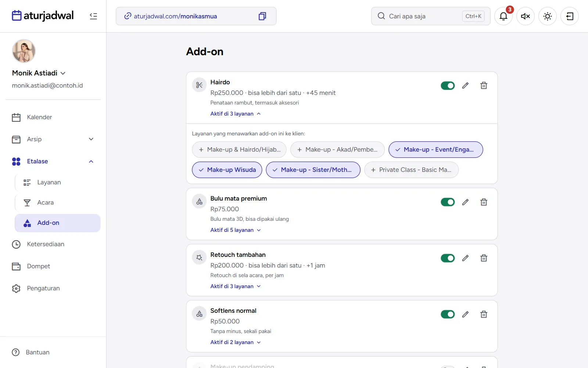Deselect the Make-up - Event/Enga... chip
Image resolution: width=588 pixels, height=368 pixels.
(x=436, y=150)
